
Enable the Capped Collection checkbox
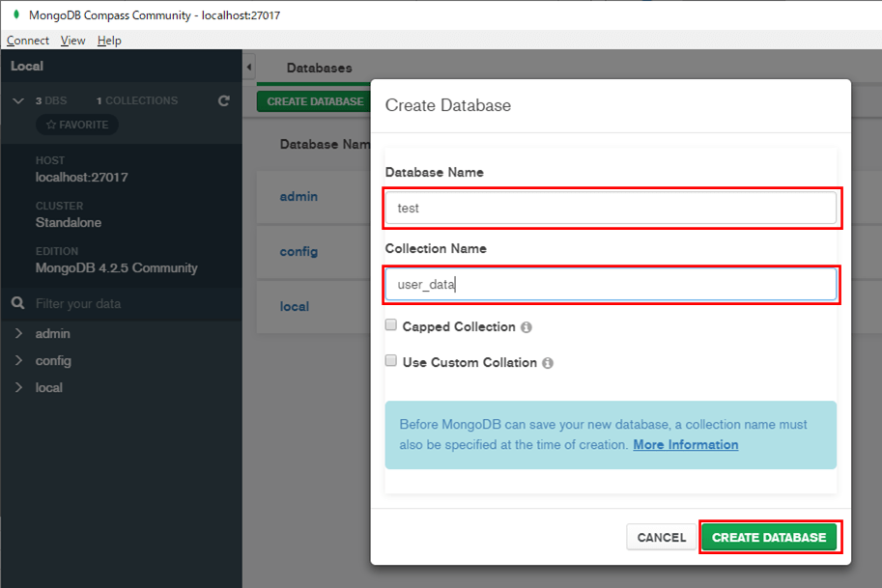coord(391,325)
